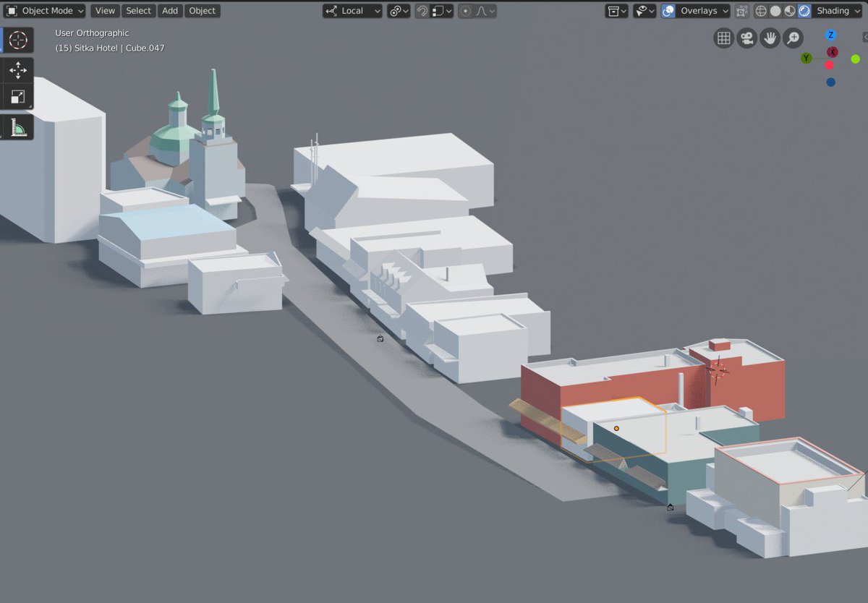Click the hand icon to pan the view
Viewport: 868px width, 603px height.
(770, 38)
